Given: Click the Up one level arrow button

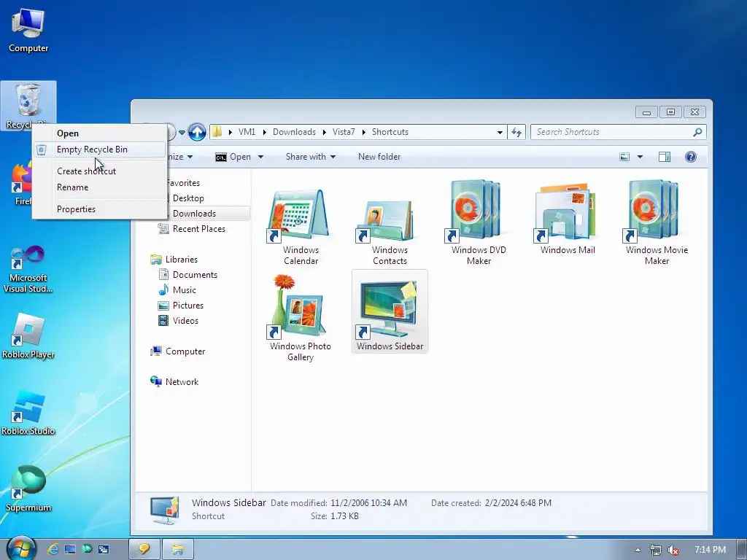Looking at the screenshot, I should [197, 132].
